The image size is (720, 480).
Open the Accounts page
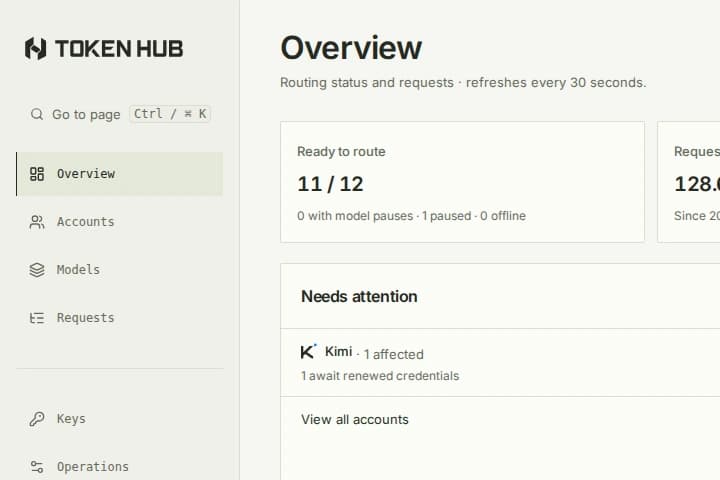pyautogui.click(x=119, y=222)
